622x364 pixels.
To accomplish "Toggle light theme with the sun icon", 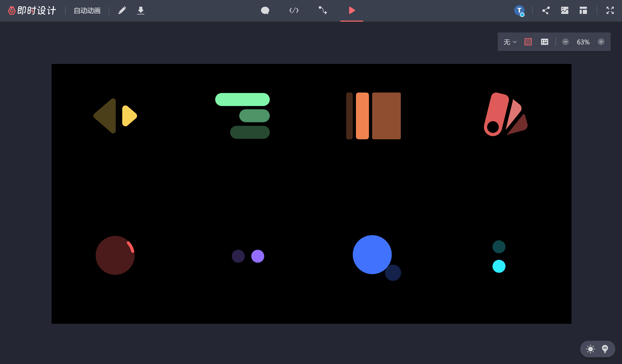I will [590, 349].
